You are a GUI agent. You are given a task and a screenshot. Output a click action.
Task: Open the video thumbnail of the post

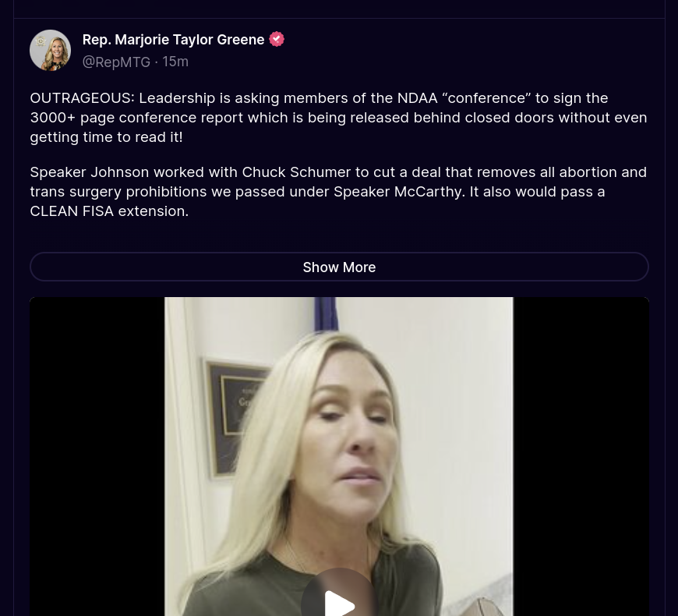click(x=339, y=456)
